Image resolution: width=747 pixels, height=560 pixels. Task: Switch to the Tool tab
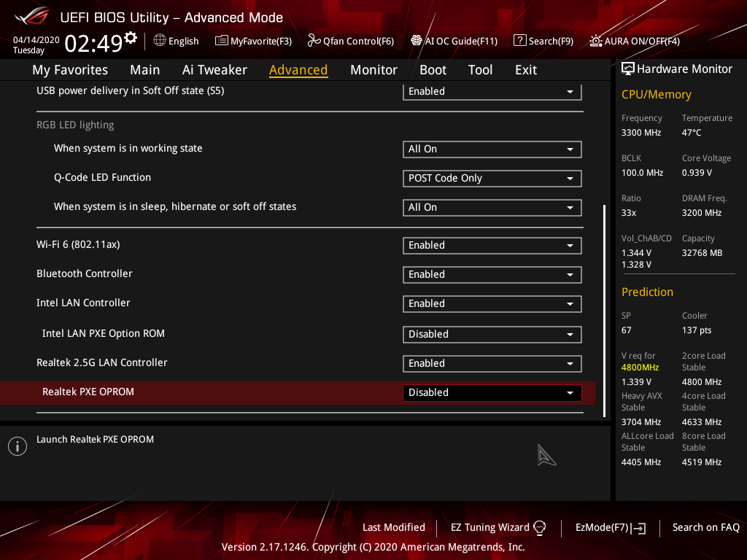(x=480, y=70)
